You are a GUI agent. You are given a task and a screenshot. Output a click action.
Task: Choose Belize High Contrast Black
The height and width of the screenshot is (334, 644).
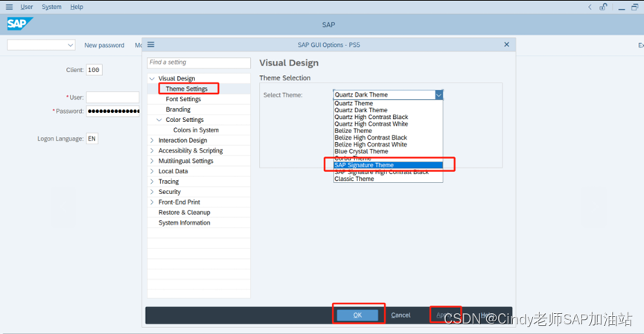[x=388, y=138]
